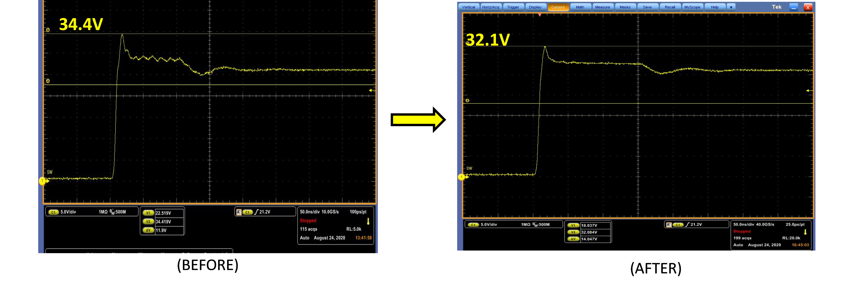Open the Vertical menu
This screenshot has height=286, width=868.
pos(468,7)
